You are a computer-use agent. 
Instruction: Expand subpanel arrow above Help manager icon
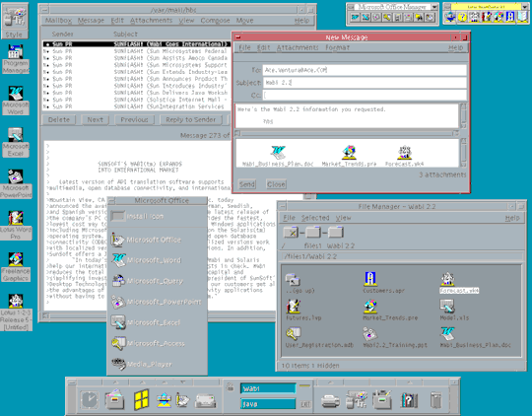coord(409,382)
